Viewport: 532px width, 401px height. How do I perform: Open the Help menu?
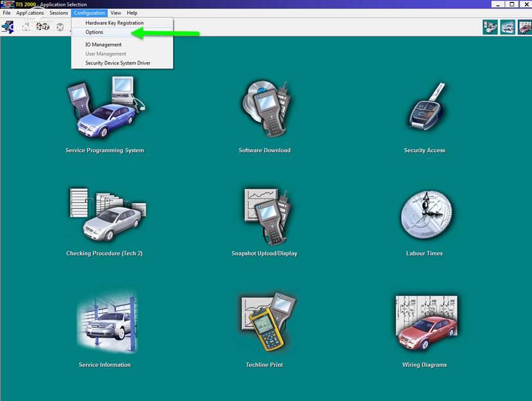click(132, 13)
